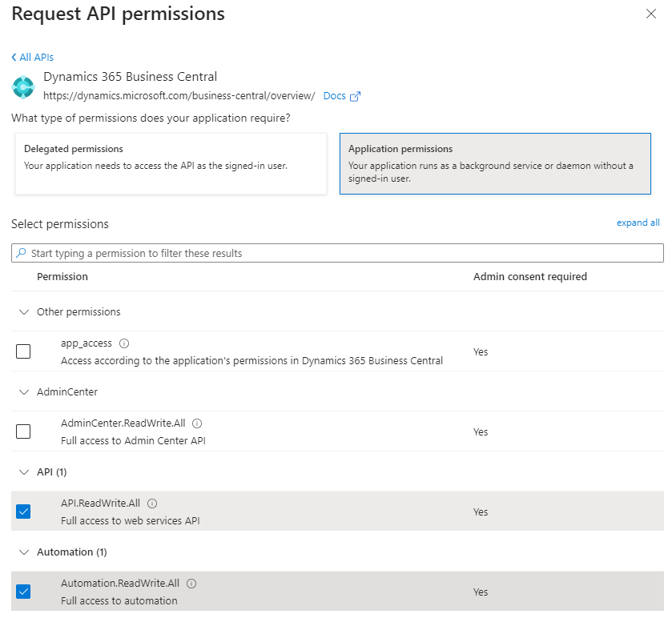Collapse the API (1) section

pos(23,471)
